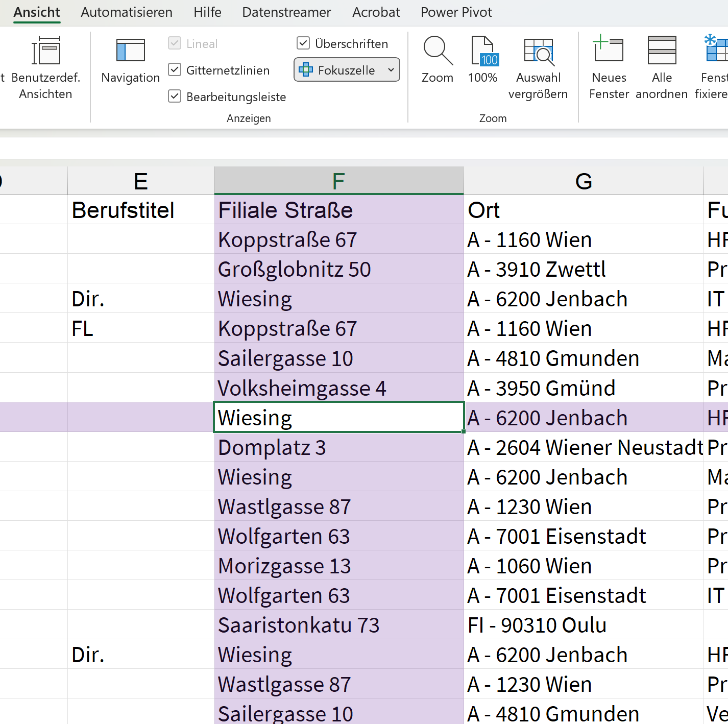Screen dimensions: 728x724
Task: Select the cell FI - 90310 Oulu
Action: 537,625
